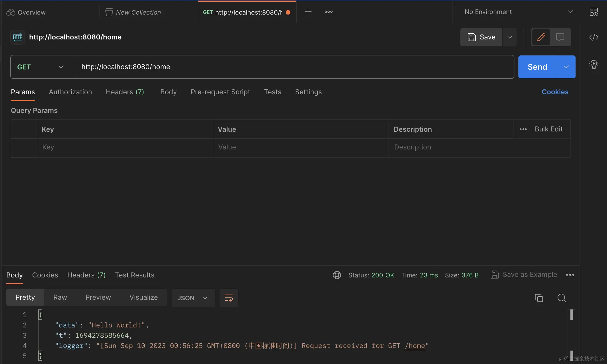
Task: Open the JSON format dropdown
Action: click(193, 298)
